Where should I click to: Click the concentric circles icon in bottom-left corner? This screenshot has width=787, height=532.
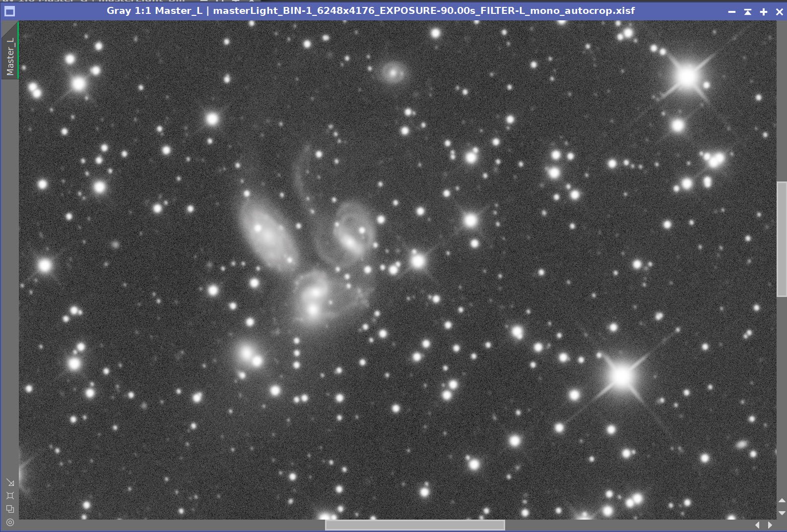[10, 522]
